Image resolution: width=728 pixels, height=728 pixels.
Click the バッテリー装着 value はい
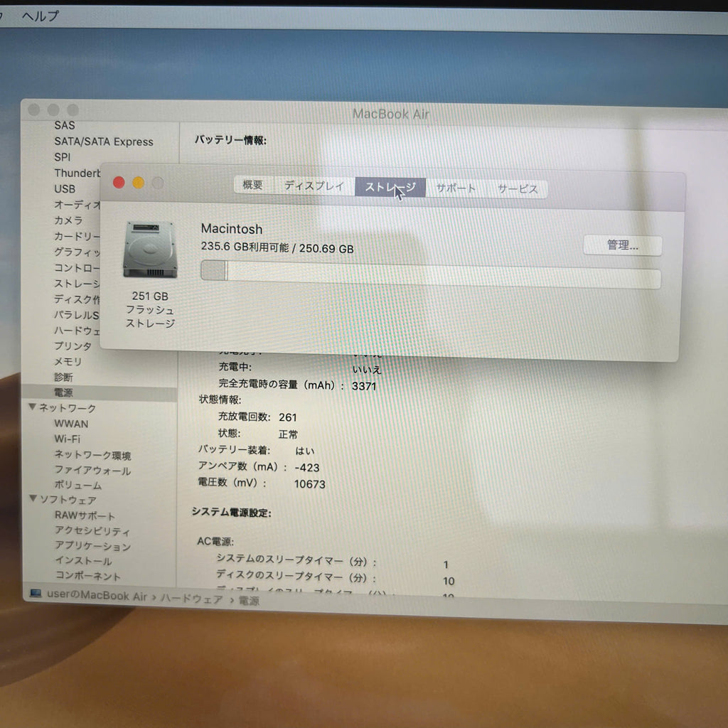[304, 451]
